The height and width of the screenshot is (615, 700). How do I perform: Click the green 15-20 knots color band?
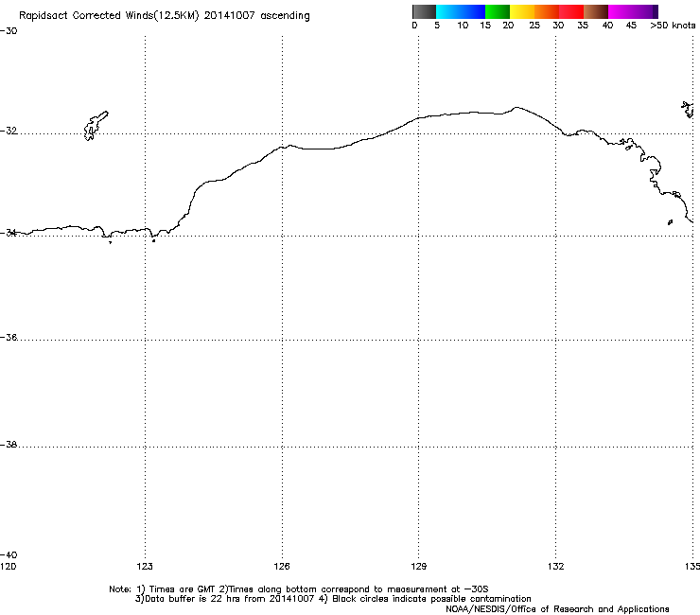[x=498, y=11]
